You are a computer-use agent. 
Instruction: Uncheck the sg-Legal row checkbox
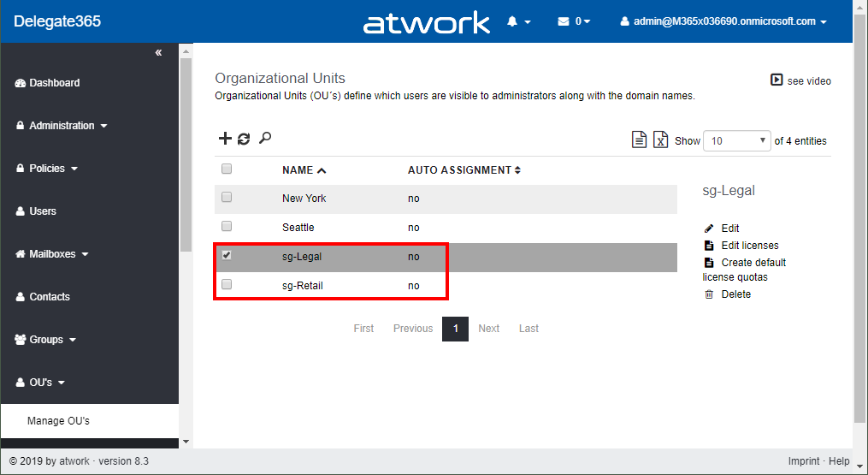[x=227, y=255]
